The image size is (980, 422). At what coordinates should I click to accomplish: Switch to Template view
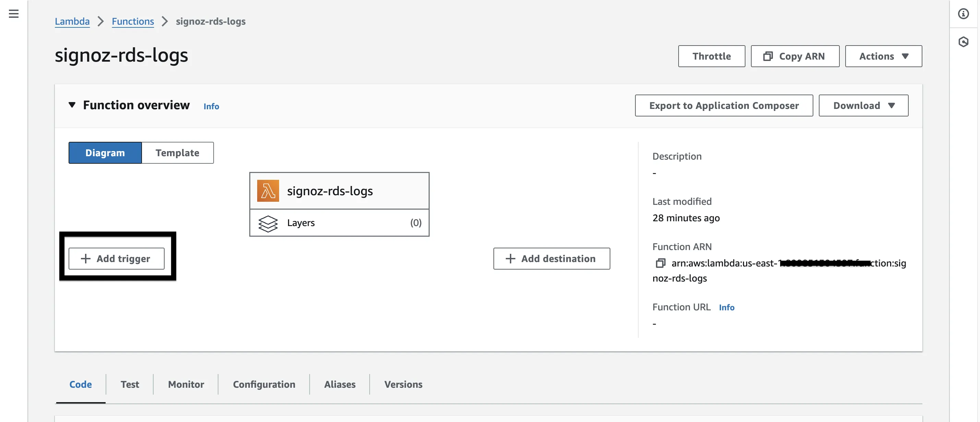click(x=177, y=153)
